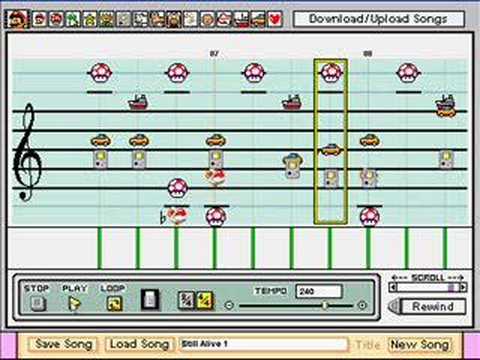Click the tempo increase icon

click(x=362, y=305)
